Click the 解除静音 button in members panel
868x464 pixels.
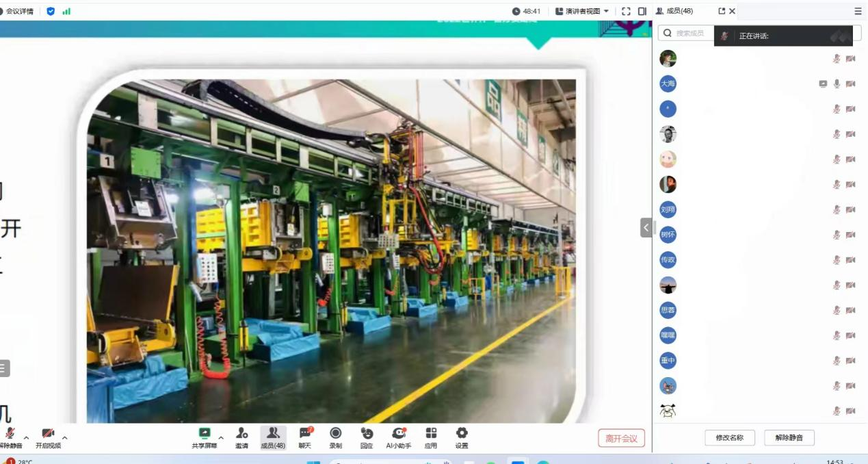(789, 437)
